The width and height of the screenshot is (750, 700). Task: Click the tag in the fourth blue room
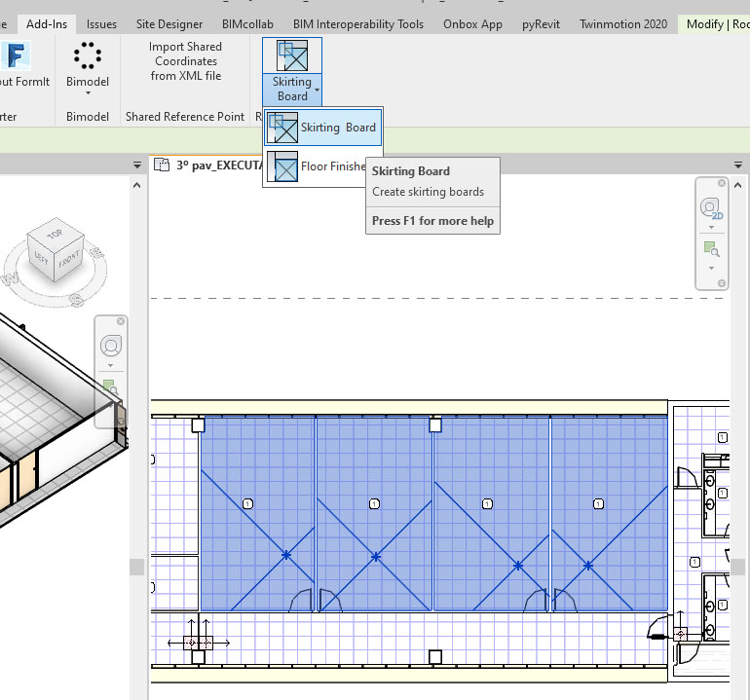(x=598, y=504)
